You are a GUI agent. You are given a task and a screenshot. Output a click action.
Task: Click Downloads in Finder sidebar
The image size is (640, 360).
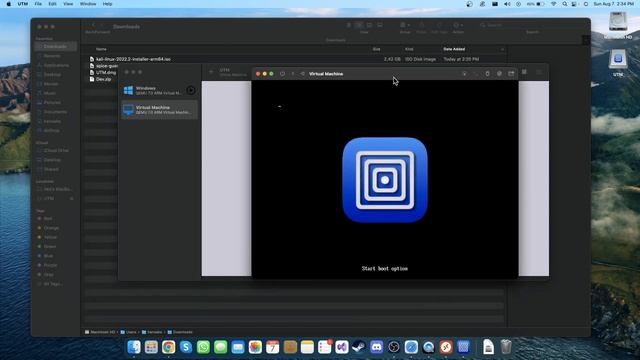pyautogui.click(x=56, y=47)
